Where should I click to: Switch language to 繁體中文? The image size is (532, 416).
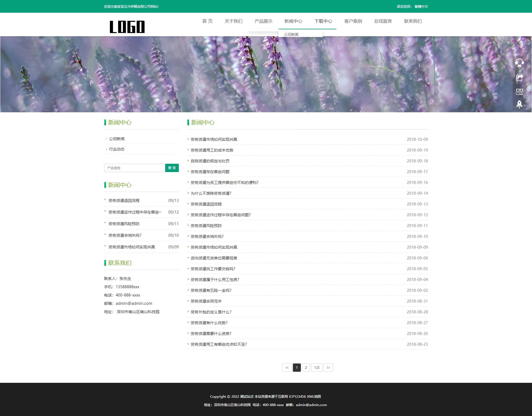click(x=421, y=6)
